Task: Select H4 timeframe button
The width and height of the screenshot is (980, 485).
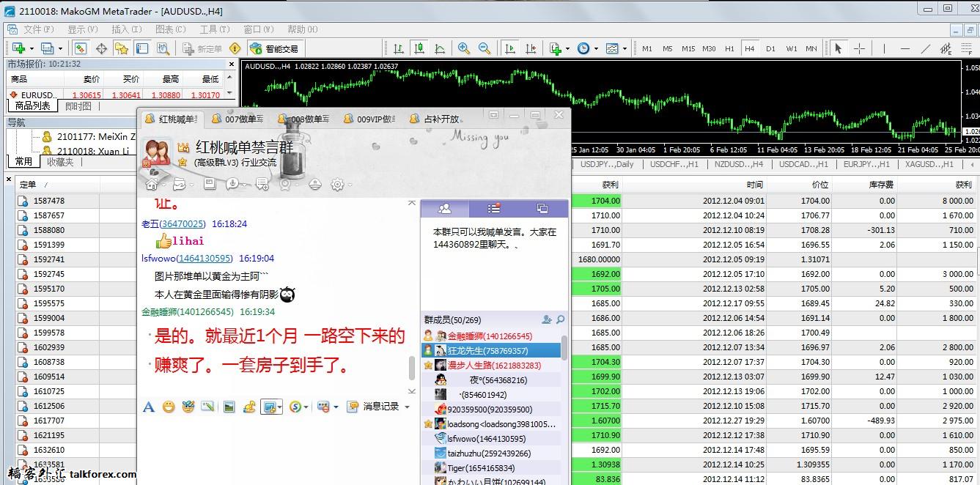Action: [750, 48]
